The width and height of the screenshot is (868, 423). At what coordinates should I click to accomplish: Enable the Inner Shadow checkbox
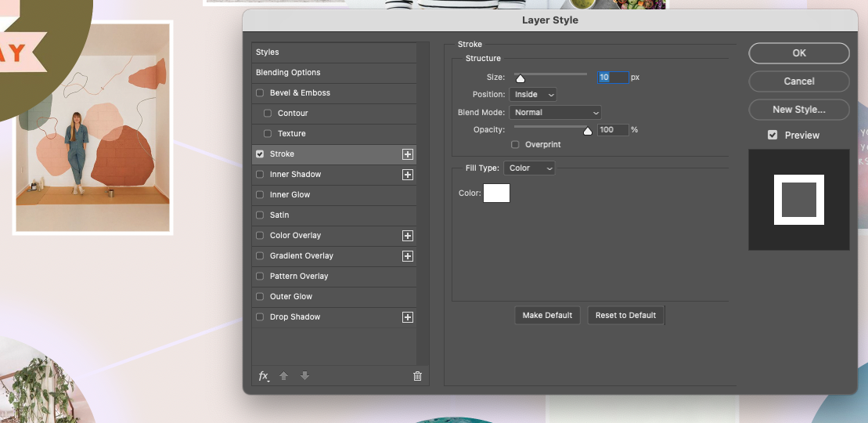click(260, 175)
